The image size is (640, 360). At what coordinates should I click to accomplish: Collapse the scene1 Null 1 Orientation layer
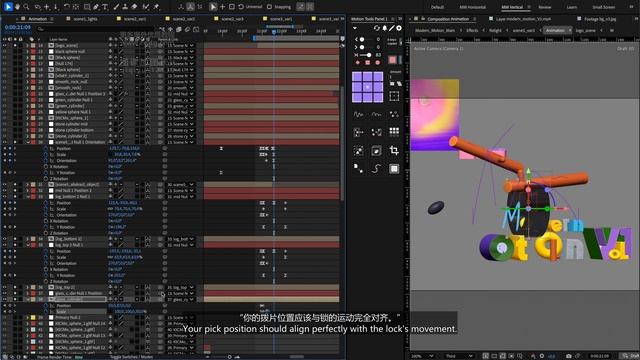click(27, 142)
